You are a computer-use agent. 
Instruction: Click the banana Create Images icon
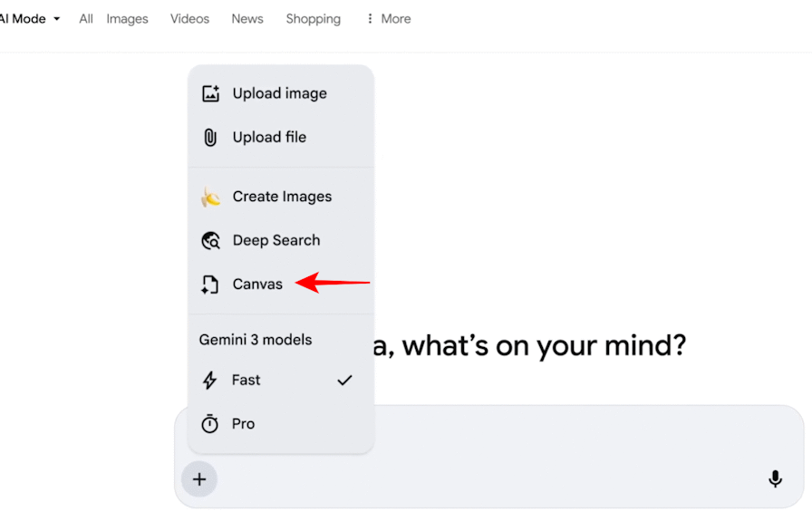(x=210, y=197)
